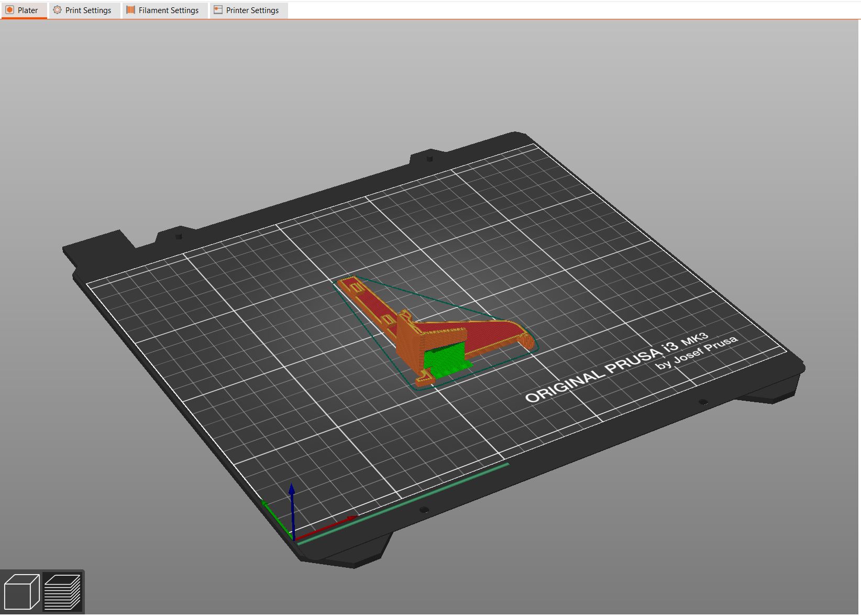Switch to the sliced layers preview icon
The width and height of the screenshot is (861, 616).
point(62,591)
